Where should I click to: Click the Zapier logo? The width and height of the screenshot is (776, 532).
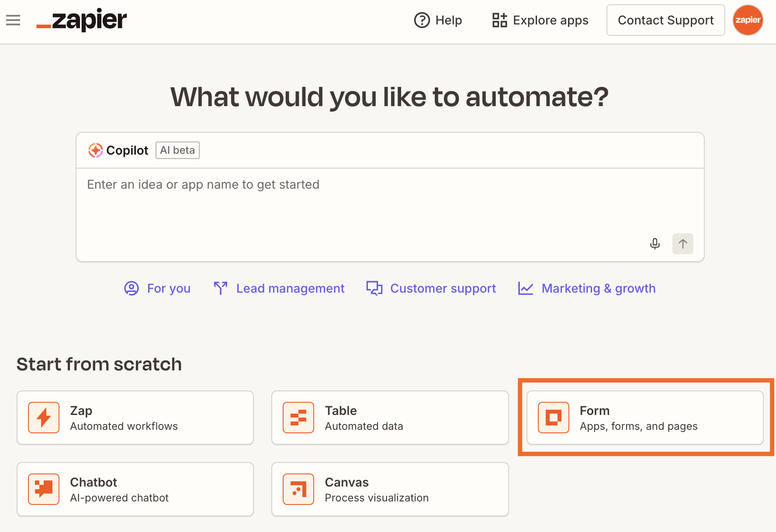pyautogui.click(x=81, y=20)
